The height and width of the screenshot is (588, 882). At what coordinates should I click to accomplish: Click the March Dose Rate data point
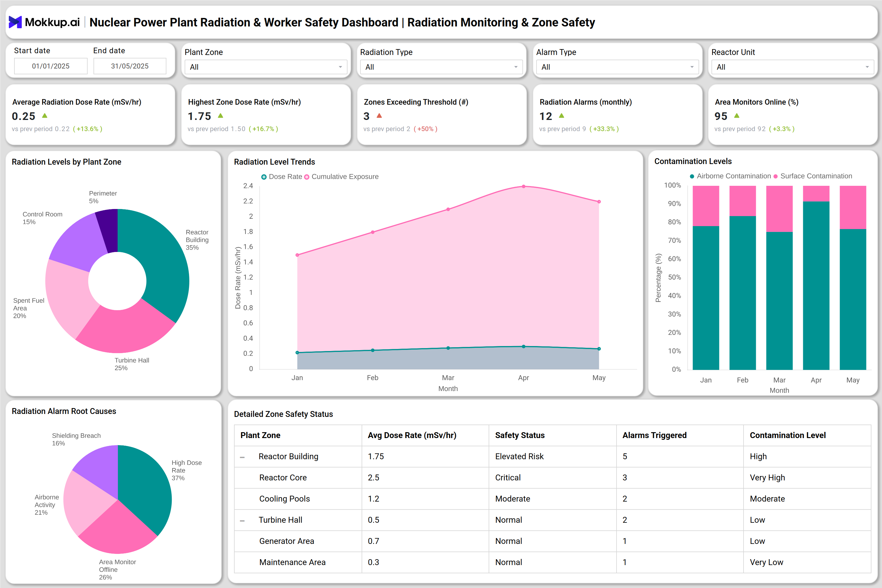click(x=448, y=348)
